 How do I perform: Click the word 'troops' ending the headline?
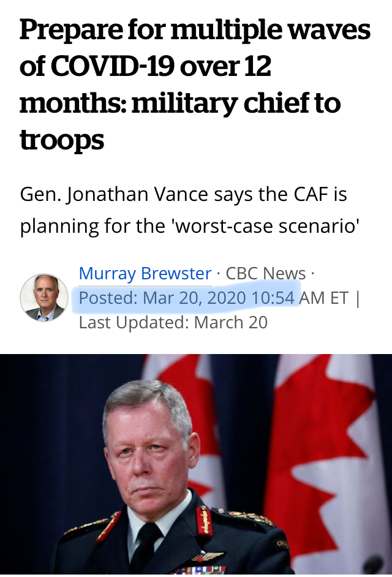tap(62, 141)
